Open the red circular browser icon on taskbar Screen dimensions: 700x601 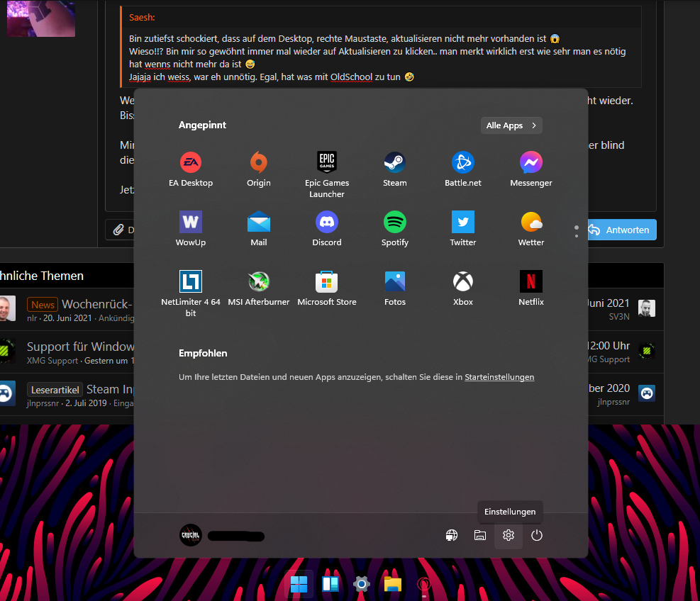[424, 583]
